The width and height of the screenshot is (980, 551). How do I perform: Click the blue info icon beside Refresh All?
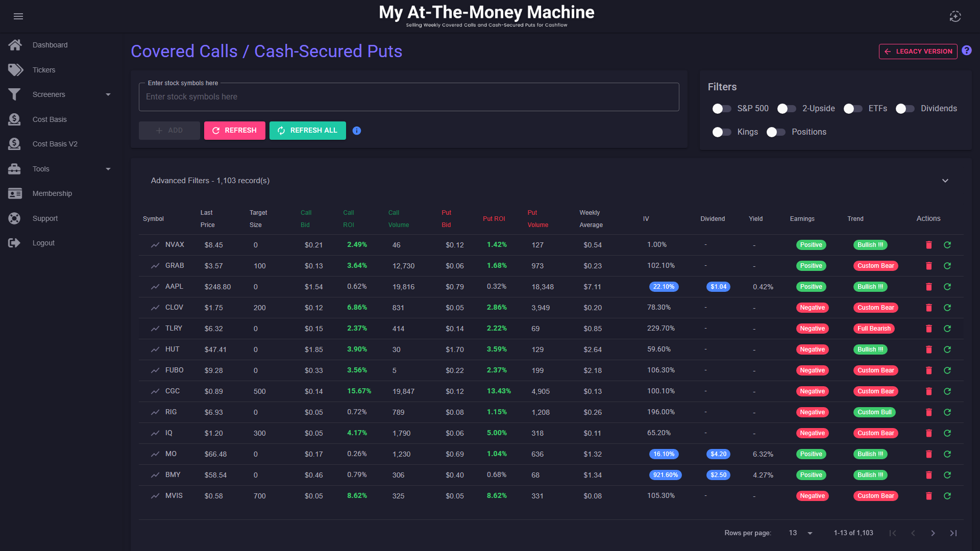pos(357,131)
